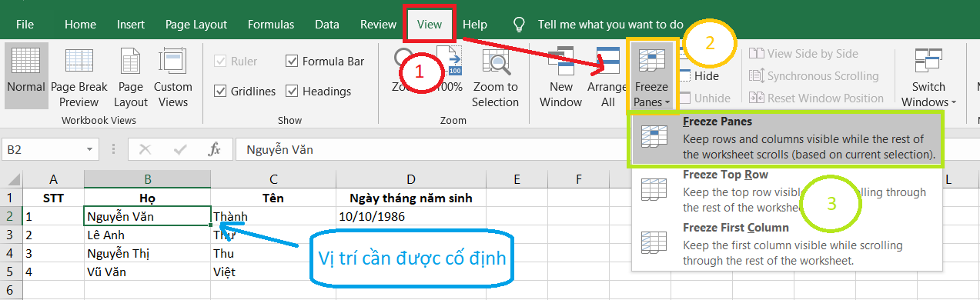The height and width of the screenshot is (300, 980).
Task: Select cell containing Nguyễn Thị
Action: [x=147, y=254]
